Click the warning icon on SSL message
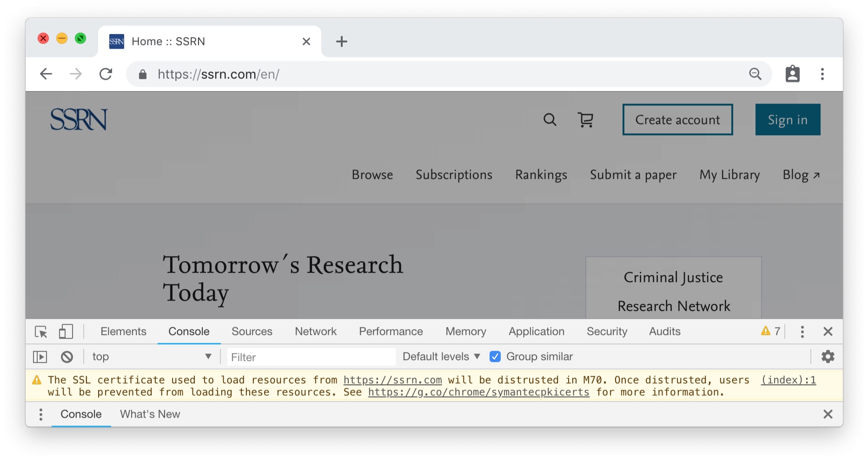868x460 pixels. tap(37, 380)
